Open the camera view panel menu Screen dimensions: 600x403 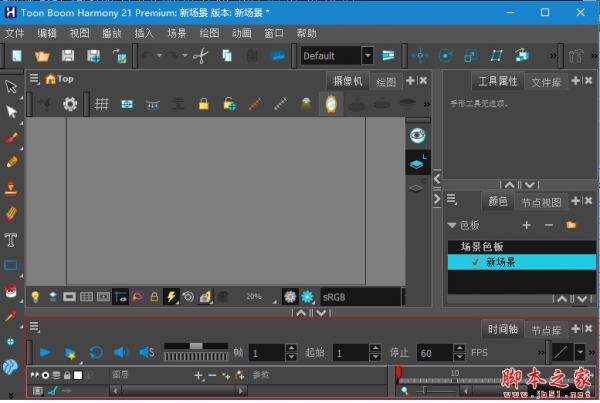click(34, 78)
